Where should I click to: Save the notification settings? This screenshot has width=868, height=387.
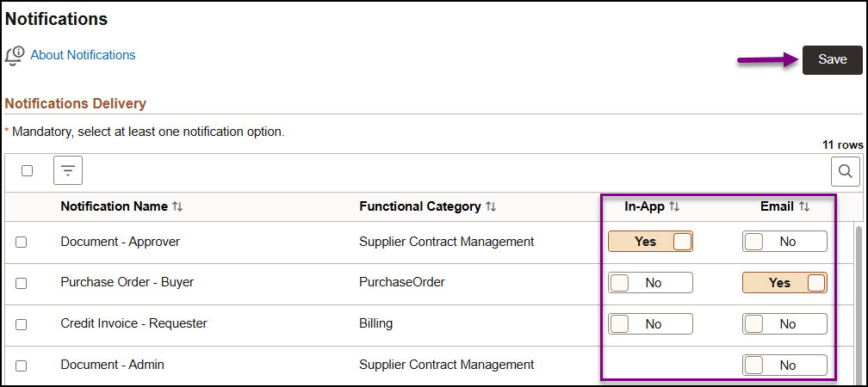(832, 59)
